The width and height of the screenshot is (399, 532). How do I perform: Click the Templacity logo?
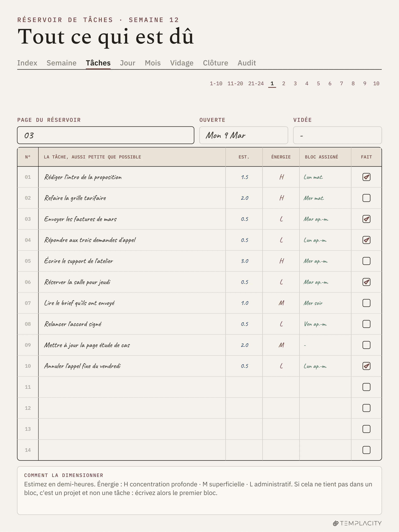click(x=357, y=523)
